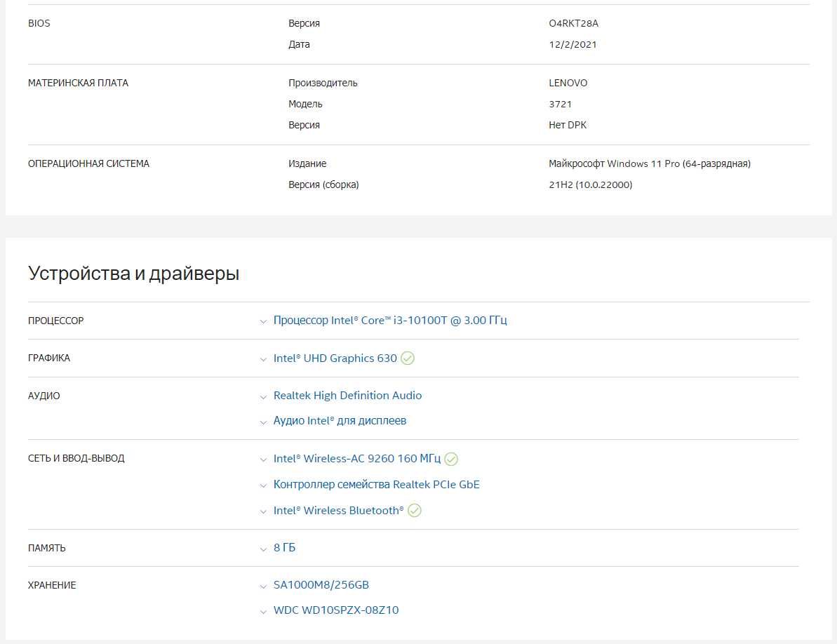The height and width of the screenshot is (644, 837).
Task: Open the Intel UHD Graphics 630 link
Action: coord(335,358)
